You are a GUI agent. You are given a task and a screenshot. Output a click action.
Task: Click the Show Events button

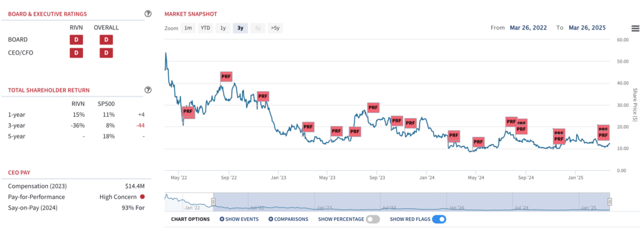click(x=239, y=219)
